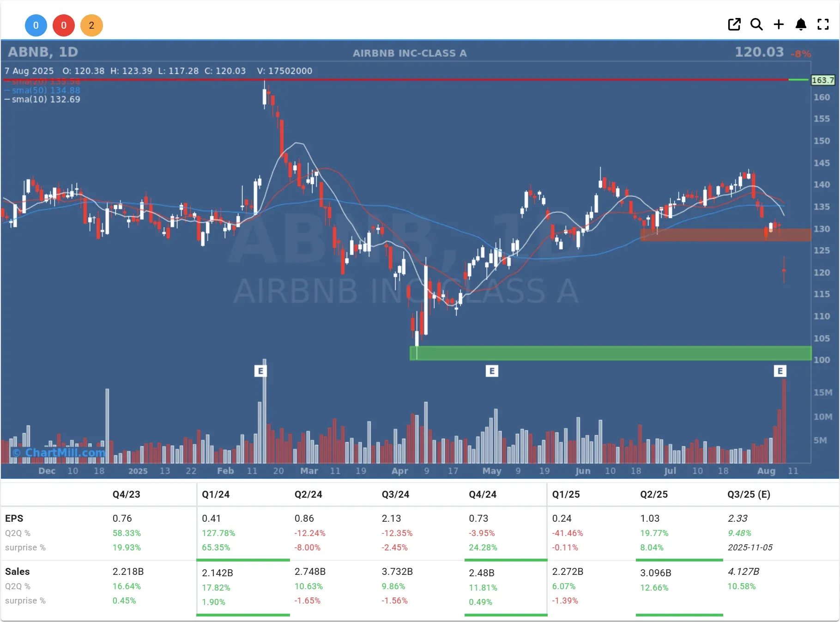Click the Sales surprise -1.39%
The width and height of the screenshot is (840, 622).
pos(565,601)
